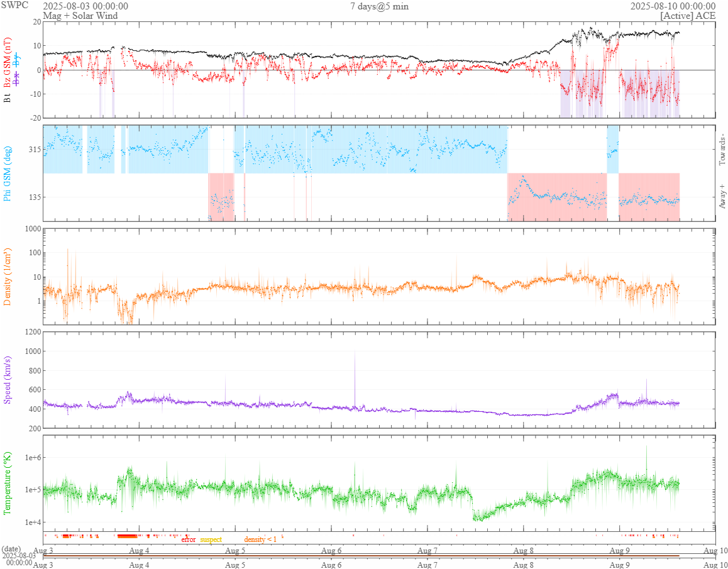
Task: Toggle the green Temperature (°K) label
Action: (7, 483)
